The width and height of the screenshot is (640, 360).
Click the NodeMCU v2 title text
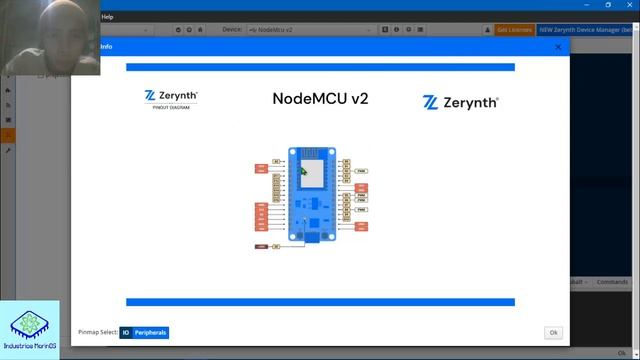pos(320,99)
